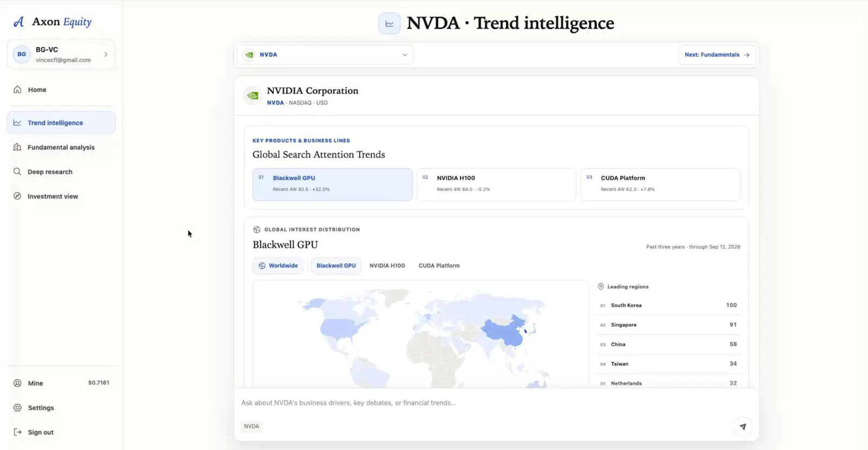Screen dimensions: 868x450
Task: Select Netherlands in leading regions
Action: [668, 383]
